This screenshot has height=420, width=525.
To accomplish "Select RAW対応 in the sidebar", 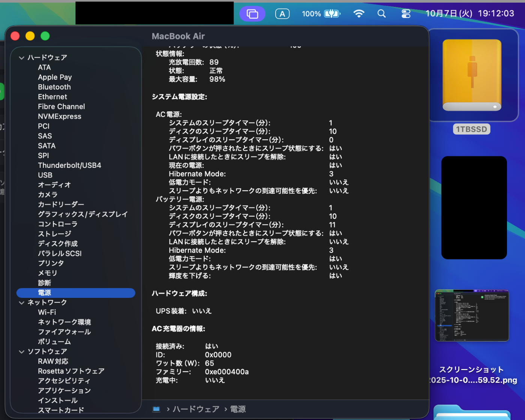I will point(53,361).
